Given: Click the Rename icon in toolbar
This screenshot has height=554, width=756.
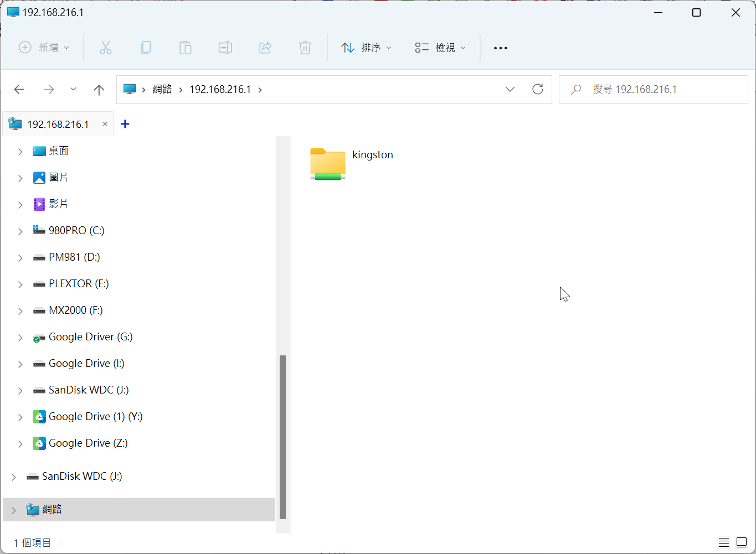Looking at the screenshot, I should pyautogui.click(x=225, y=48).
